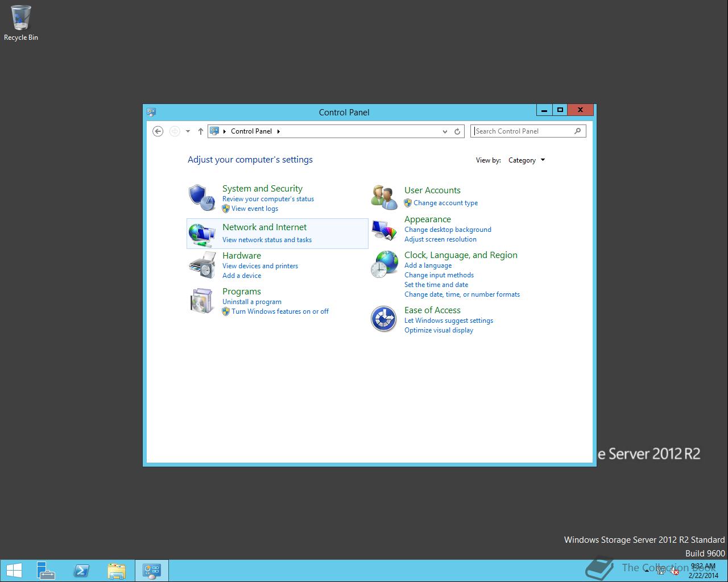
Task: Expand the address bar history dropdown
Action: [445, 131]
